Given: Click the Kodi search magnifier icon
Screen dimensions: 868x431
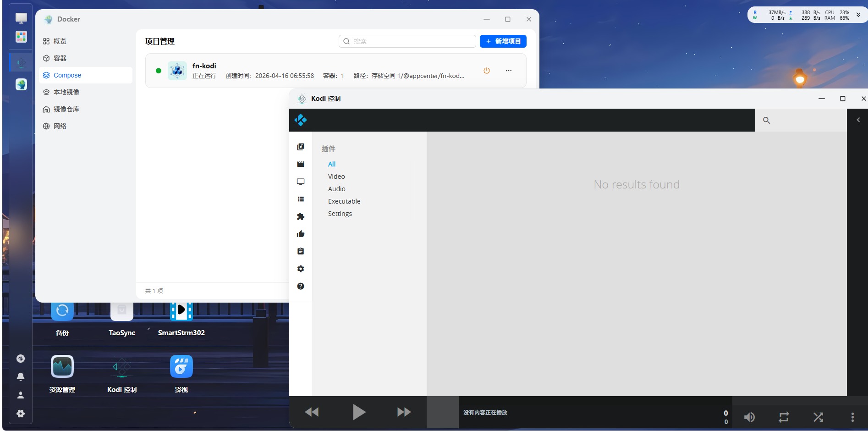Looking at the screenshot, I should pos(766,120).
